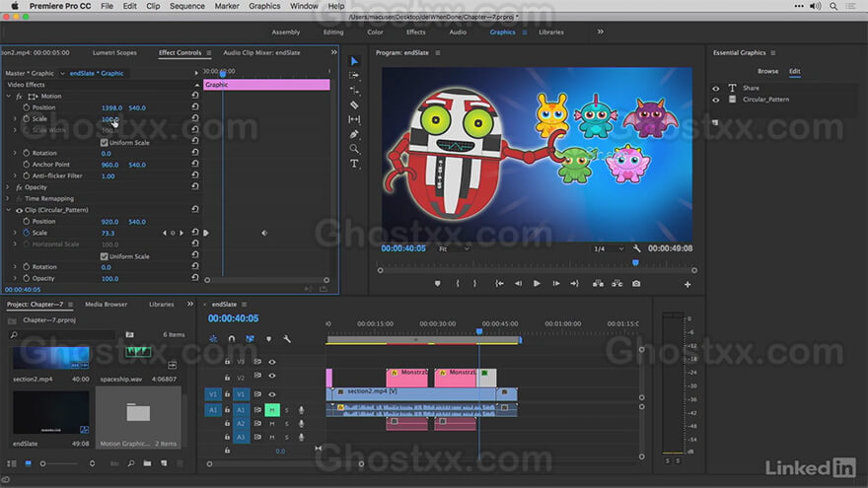Open the Graphics menu

click(x=264, y=6)
